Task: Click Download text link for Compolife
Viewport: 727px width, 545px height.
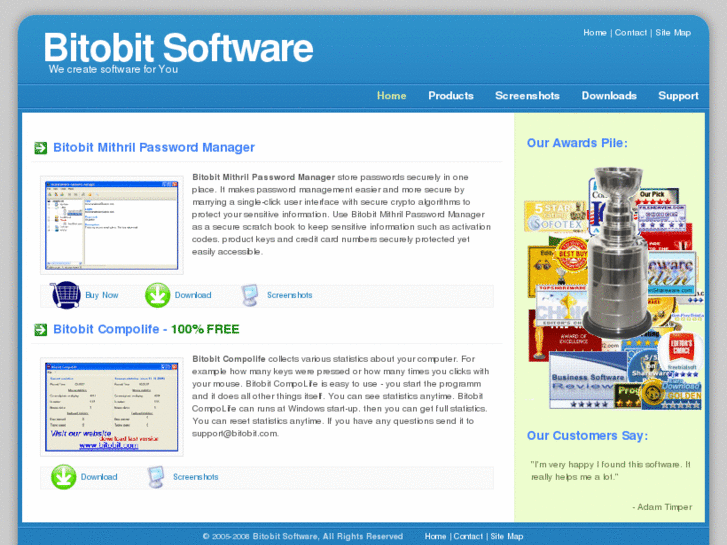Action: coord(99,477)
